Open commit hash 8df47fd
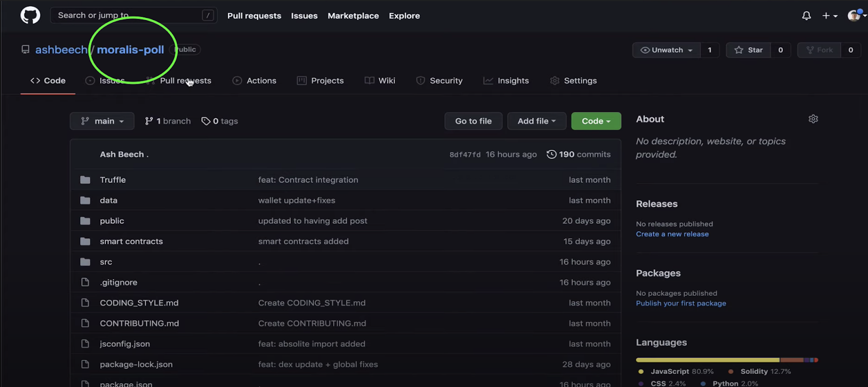Screen dimensions: 868x387 pyautogui.click(x=465, y=155)
